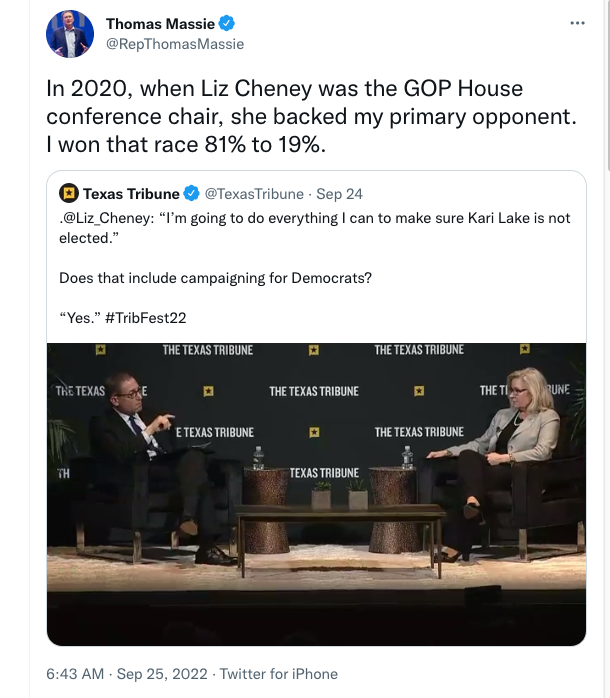Click the "Does that include campaigning" question text
The width and height of the screenshot is (610, 698).
[x=215, y=278]
